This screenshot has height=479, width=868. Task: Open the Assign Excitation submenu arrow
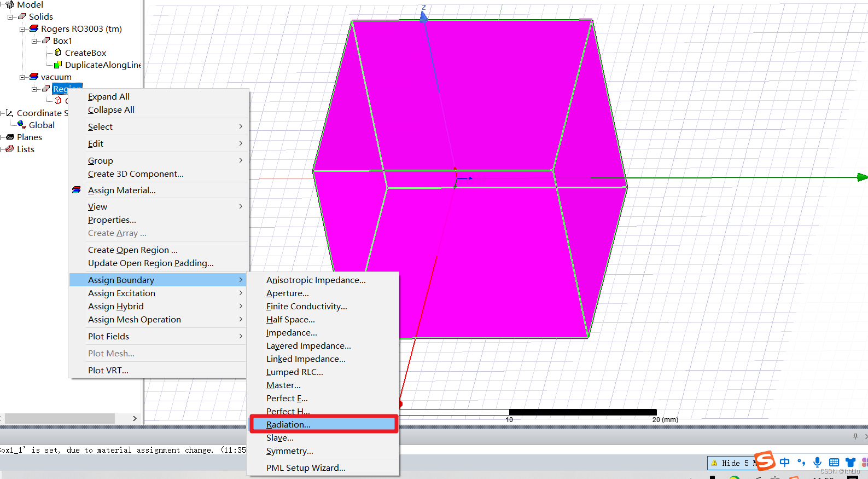pos(241,293)
